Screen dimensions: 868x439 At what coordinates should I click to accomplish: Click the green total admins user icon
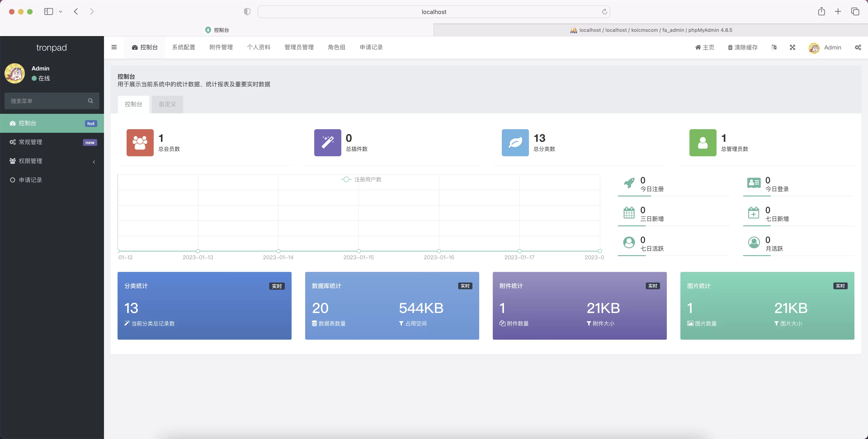(x=703, y=142)
